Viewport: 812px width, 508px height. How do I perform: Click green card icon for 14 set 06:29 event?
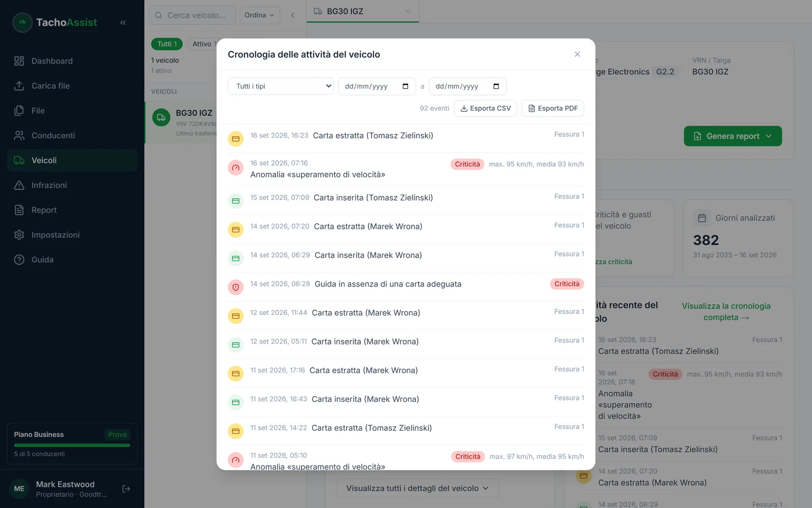click(235, 259)
